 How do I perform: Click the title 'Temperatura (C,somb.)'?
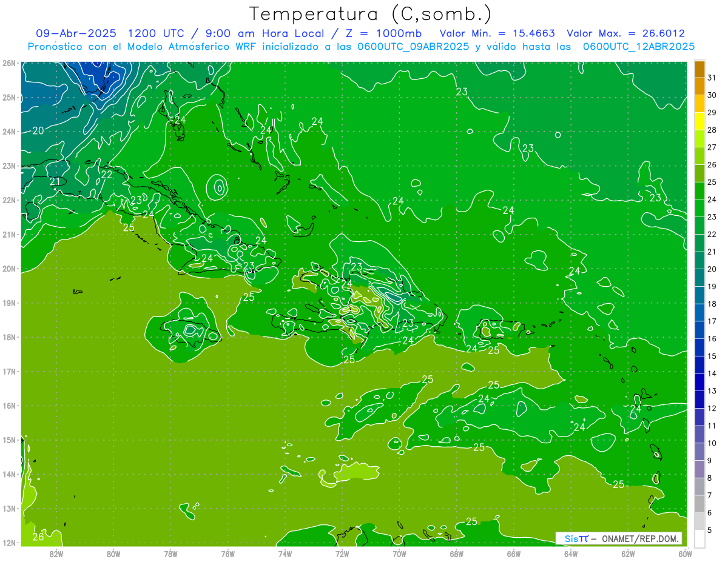371,14
